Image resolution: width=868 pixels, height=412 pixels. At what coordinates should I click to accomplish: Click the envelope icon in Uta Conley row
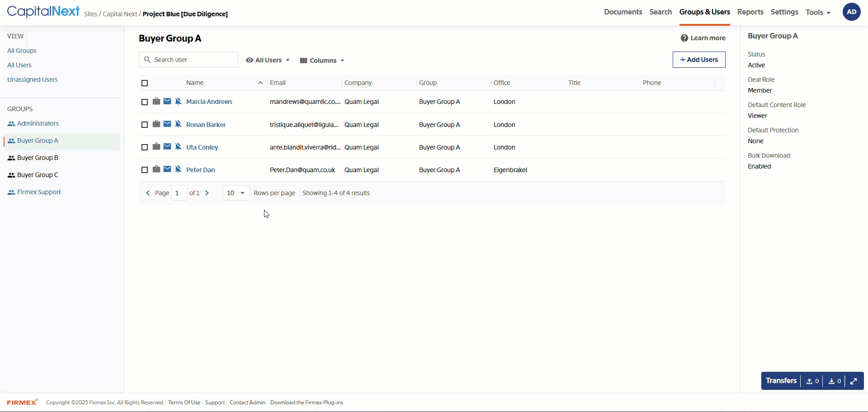(x=167, y=146)
